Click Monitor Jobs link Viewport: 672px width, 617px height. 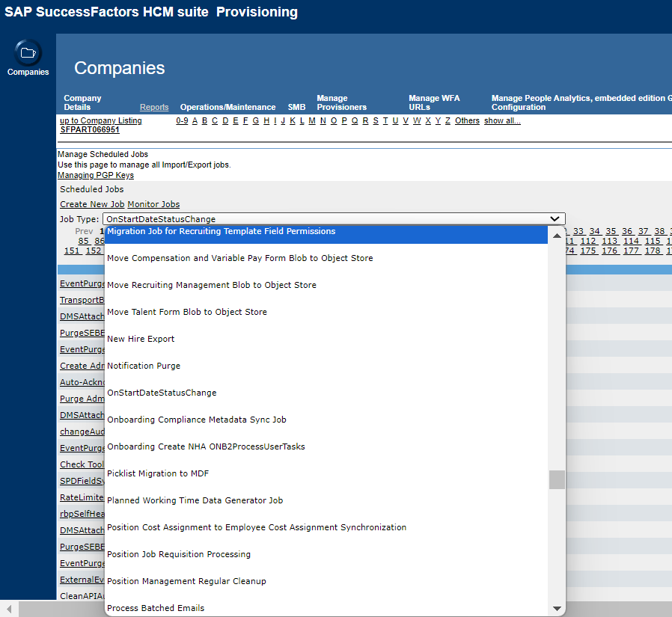(x=153, y=204)
